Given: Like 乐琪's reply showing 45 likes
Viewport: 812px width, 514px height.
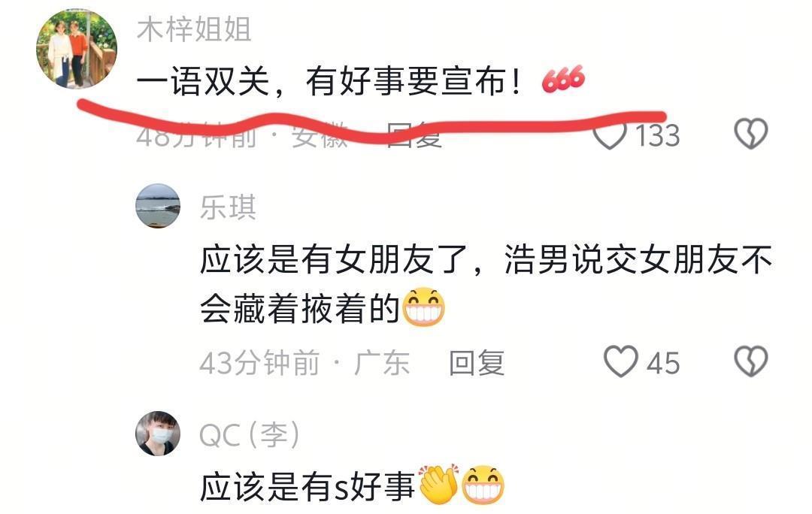Looking at the screenshot, I should pyautogui.click(x=621, y=361).
